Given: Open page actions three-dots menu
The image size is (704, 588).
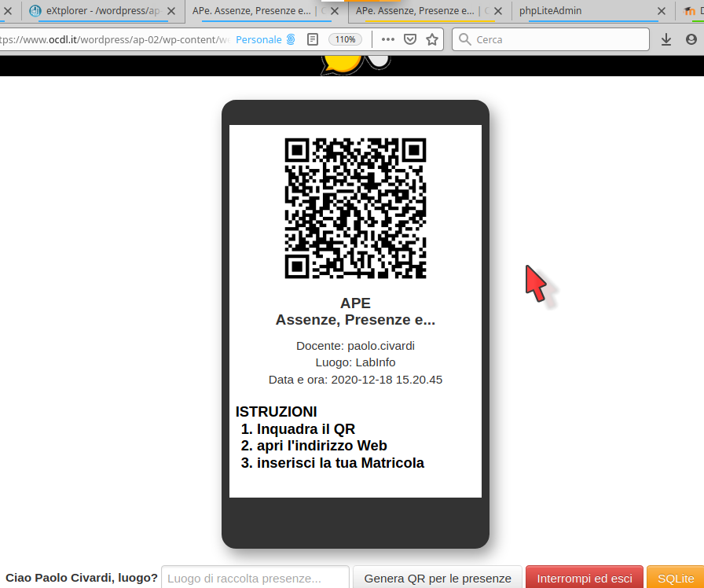Looking at the screenshot, I should click(388, 39).
